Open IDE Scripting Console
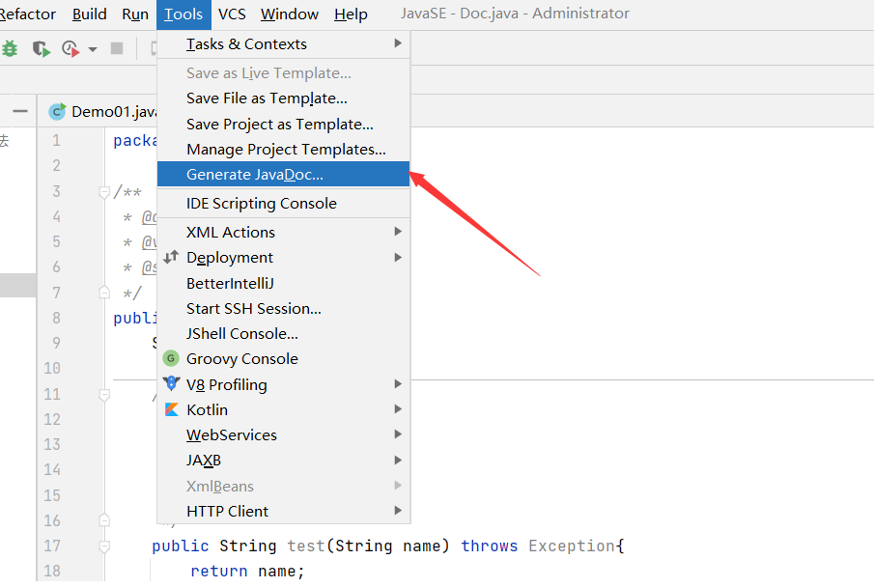 (x=284, y=204)
